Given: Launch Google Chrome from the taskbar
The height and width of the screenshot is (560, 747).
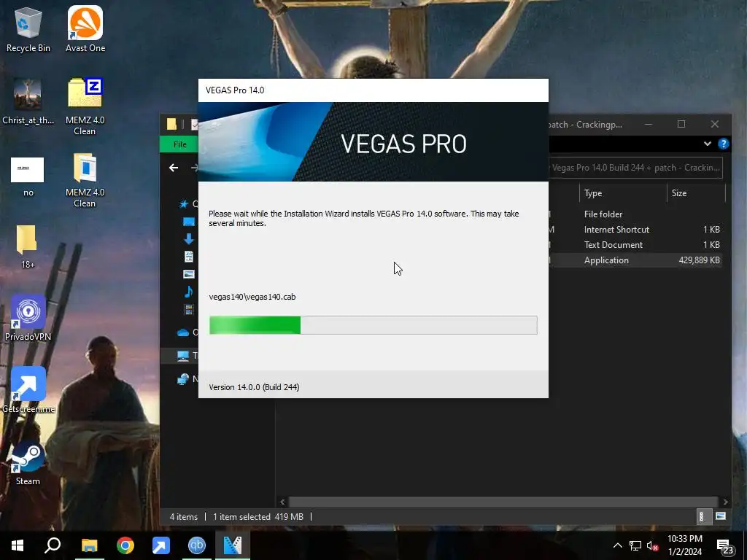Looking at the screenshot, I should 125,545.
